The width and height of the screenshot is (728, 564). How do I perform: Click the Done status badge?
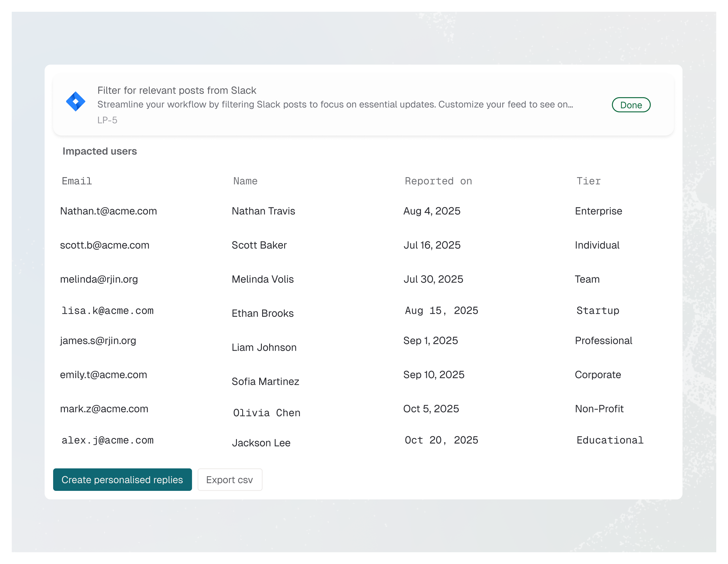pyautogui.click(x=631, y=105)
